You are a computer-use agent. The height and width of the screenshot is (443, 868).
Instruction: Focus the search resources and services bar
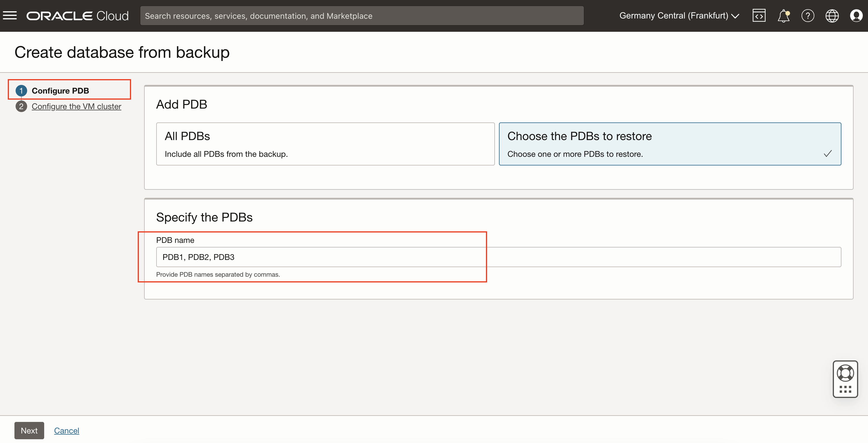tap(362, 16)
